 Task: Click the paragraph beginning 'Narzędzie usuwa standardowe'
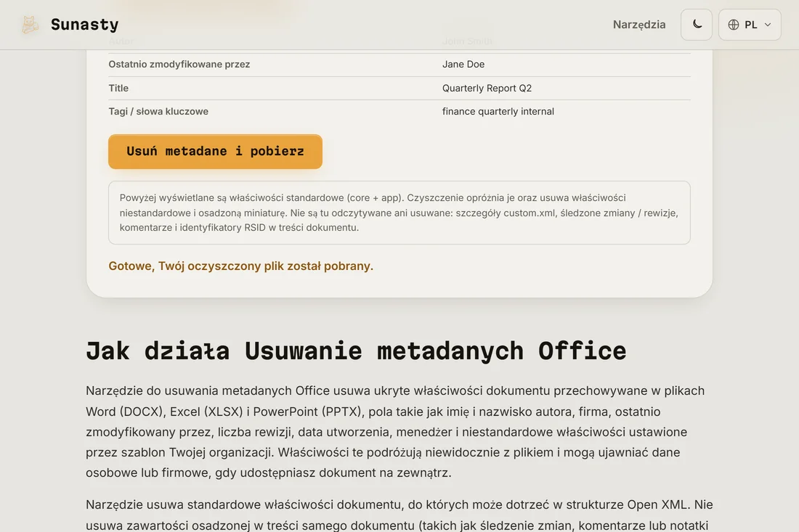pos(399,515)
